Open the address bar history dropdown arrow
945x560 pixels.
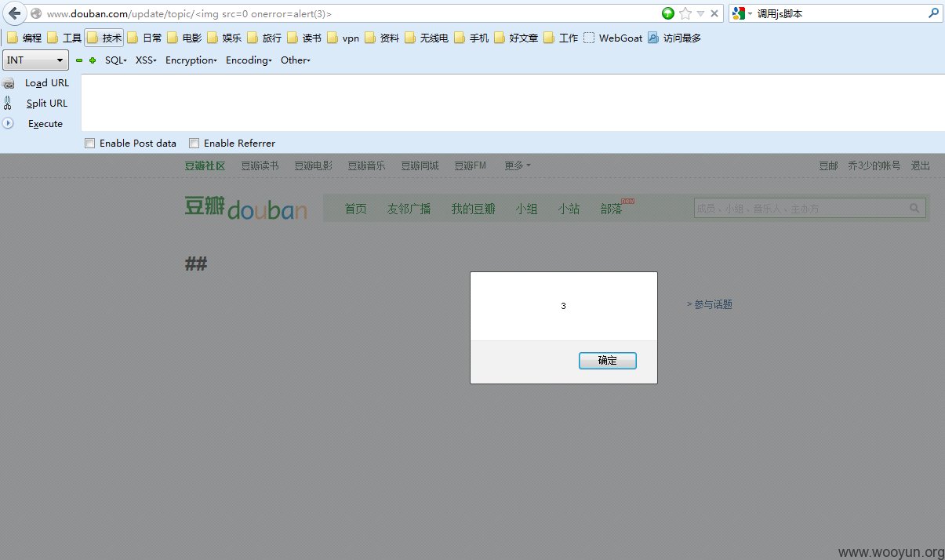701,13
